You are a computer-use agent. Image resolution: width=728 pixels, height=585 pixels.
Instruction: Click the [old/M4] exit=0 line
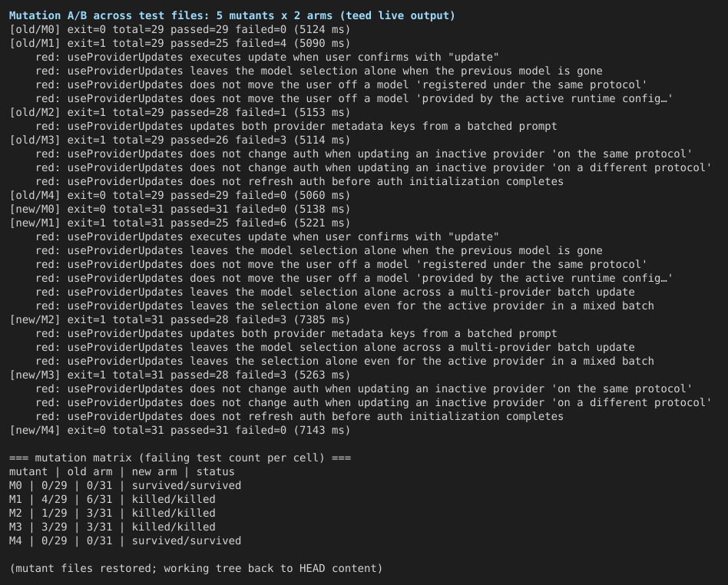click(180, 196)
